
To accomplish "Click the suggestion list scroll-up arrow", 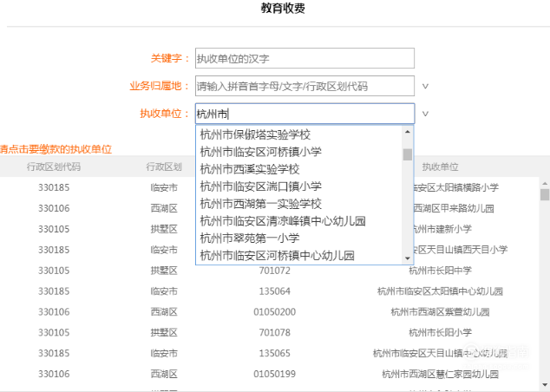I will click(x=407, y=132).
